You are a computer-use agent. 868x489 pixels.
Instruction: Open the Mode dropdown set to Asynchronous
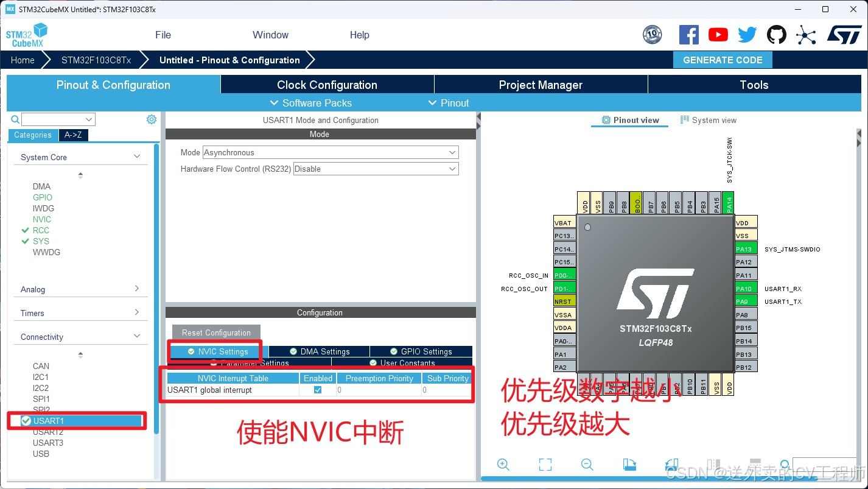[x=452, y=152]
